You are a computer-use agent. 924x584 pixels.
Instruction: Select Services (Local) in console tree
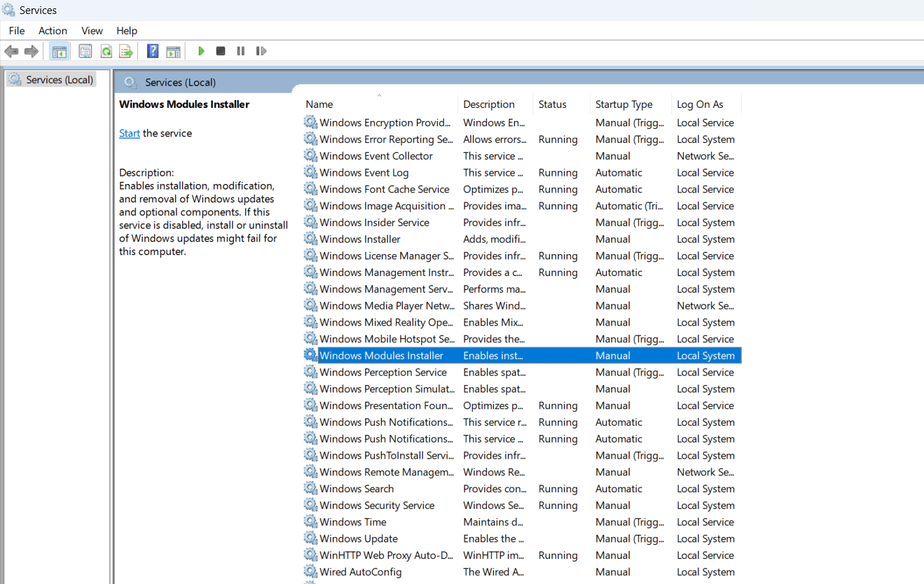60,80
